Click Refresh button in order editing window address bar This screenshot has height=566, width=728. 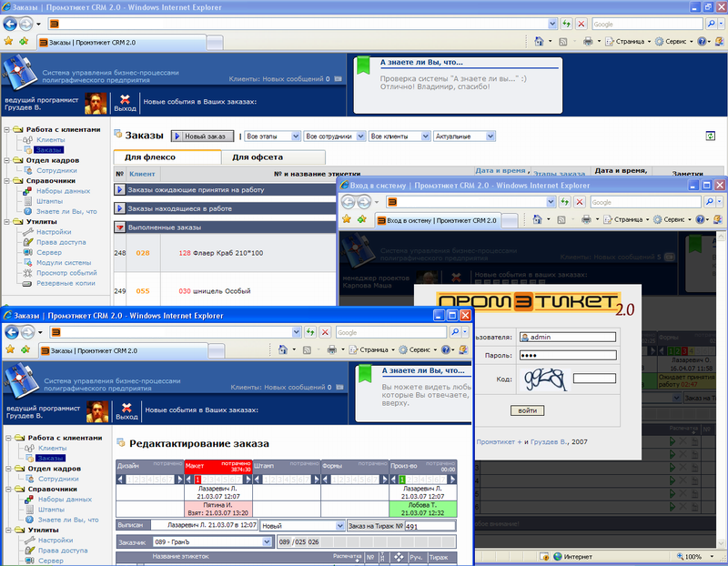(310, 332)
